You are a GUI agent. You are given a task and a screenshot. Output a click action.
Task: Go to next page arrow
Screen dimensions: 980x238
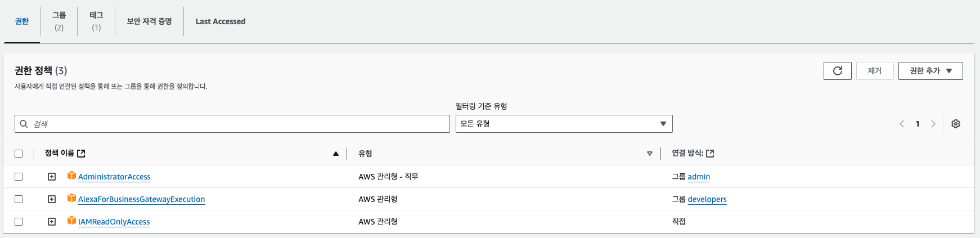(x=933, y=124)
